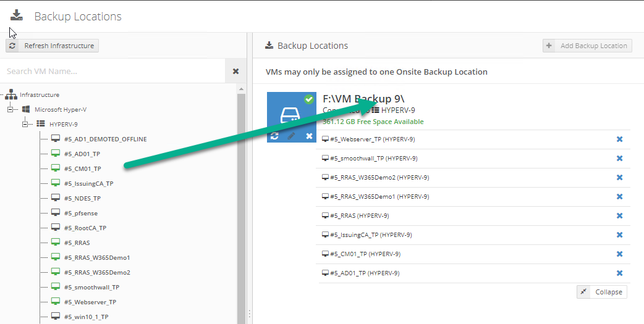644x324 pixels.
Task: Select #5_smoothwall_TP VM in tree
Action: click(x=91, y=287)
